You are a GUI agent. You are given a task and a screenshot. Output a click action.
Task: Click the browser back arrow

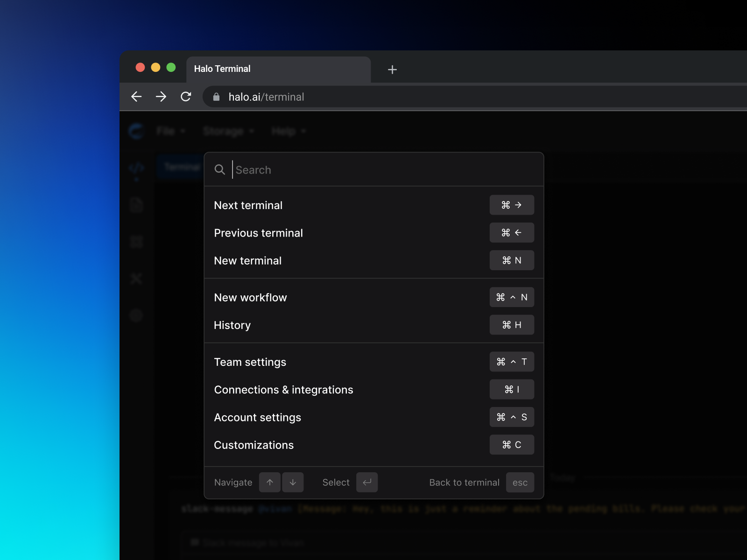(x=136, y=97)
